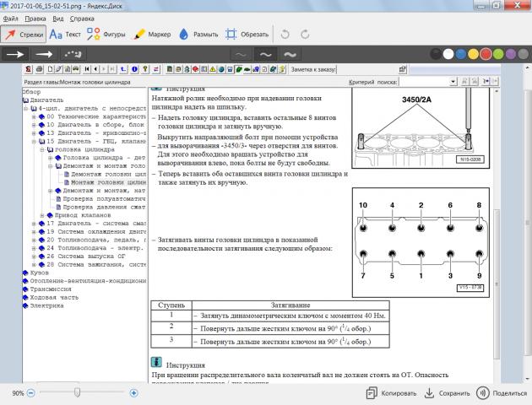Screen dimensions: 532x405
Task: Select Проверка давления сжатия tree item
Action: (105, 207)
